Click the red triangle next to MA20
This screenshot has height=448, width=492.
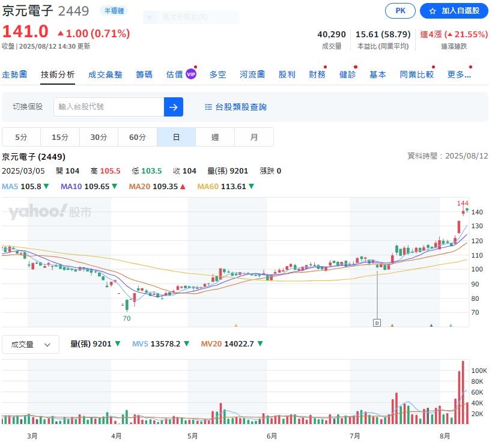point(183,187)
